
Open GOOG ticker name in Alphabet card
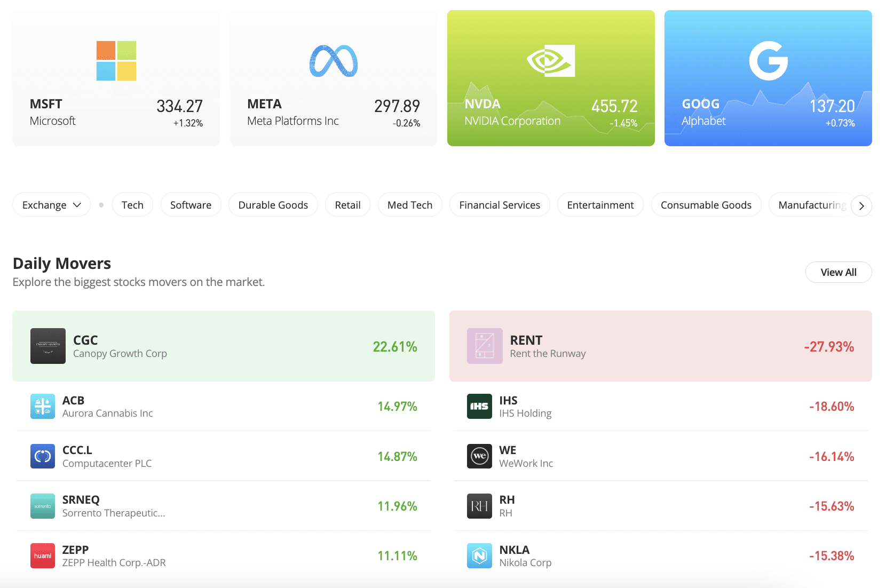(x=701, y=104)
